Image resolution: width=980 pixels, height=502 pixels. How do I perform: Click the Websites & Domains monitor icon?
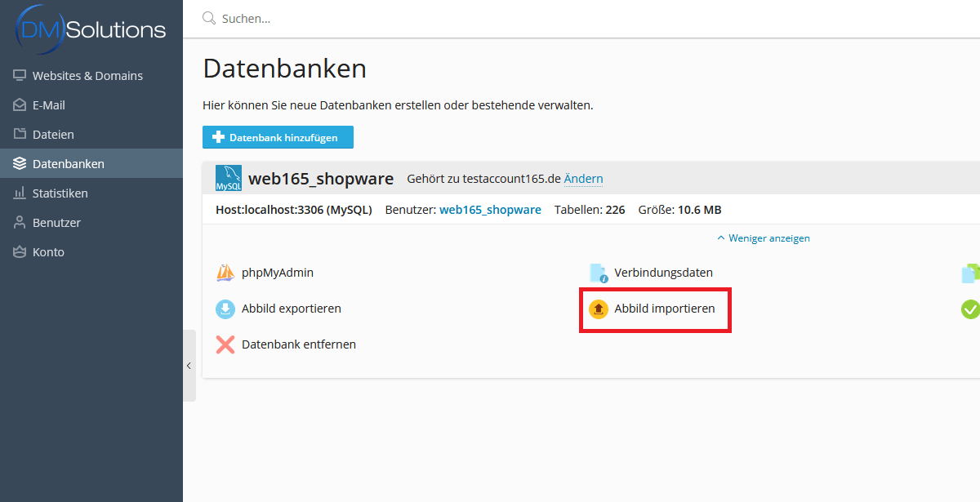point(20,76)
